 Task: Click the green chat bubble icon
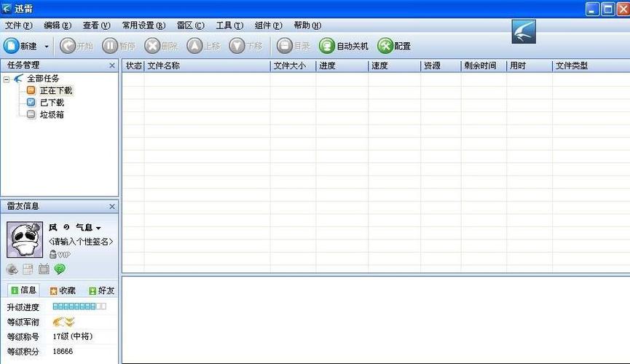click(60, 269)
